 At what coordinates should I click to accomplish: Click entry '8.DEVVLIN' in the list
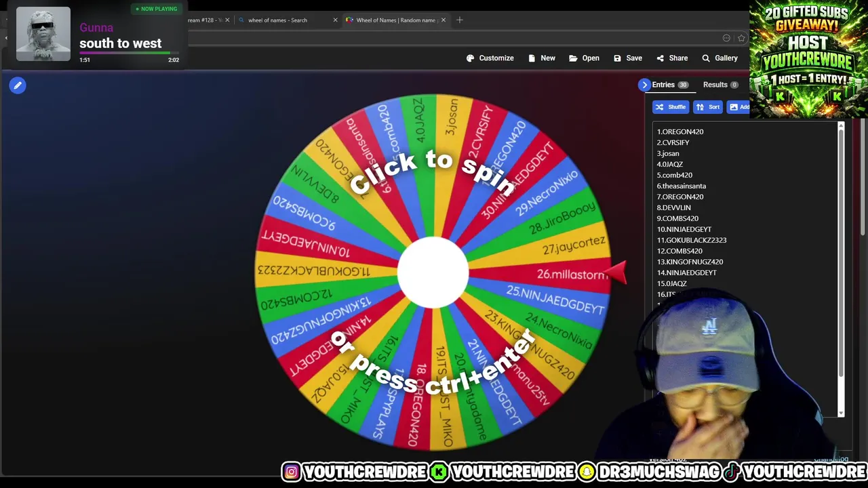[674, 207]
